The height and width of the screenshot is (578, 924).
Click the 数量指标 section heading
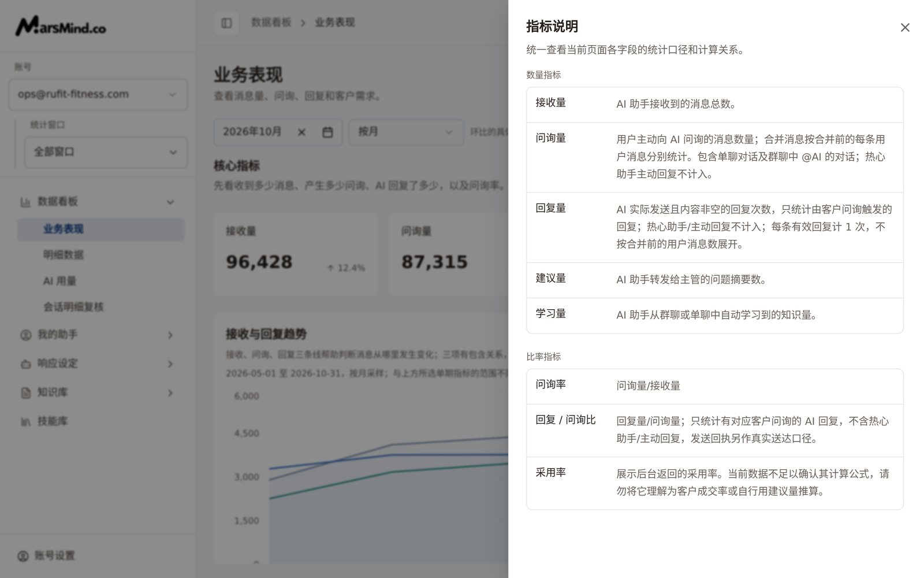(x=543, y=75)
